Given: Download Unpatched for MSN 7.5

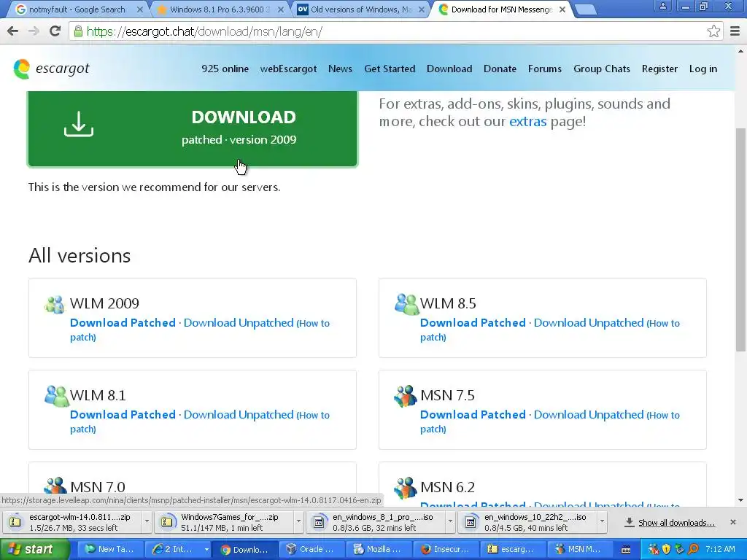Looking at the screenshot, I should coord(589,415).
